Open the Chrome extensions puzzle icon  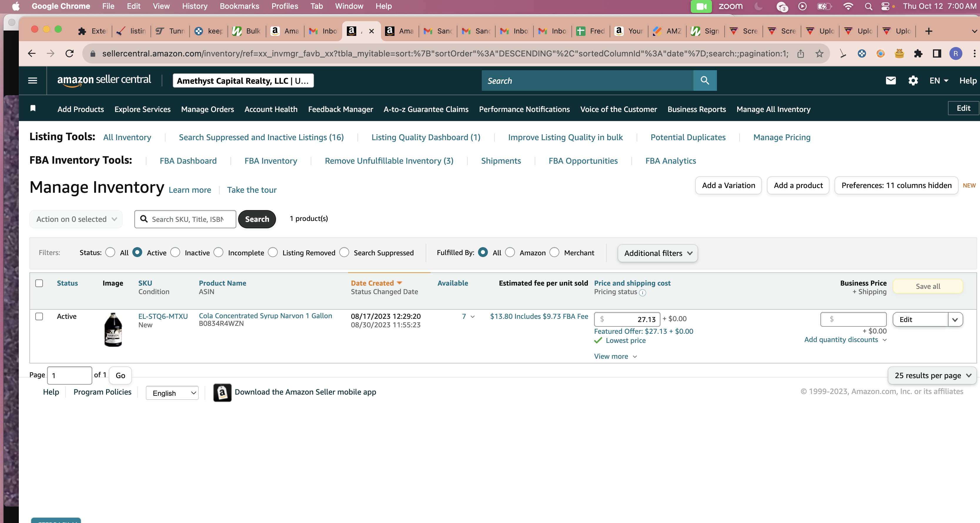pos(918,54)
